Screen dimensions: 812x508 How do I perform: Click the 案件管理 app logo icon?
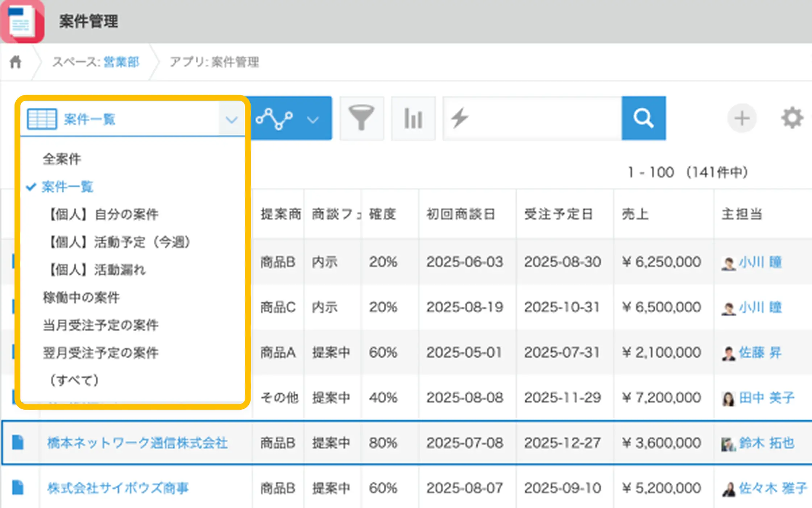pos(22,21)
